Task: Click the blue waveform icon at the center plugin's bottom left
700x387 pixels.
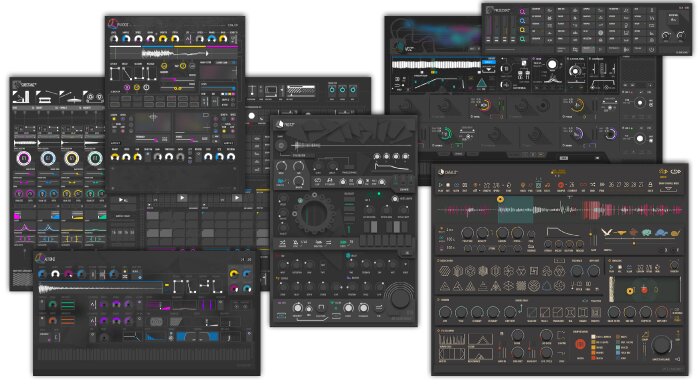Action: click(282, 316)
